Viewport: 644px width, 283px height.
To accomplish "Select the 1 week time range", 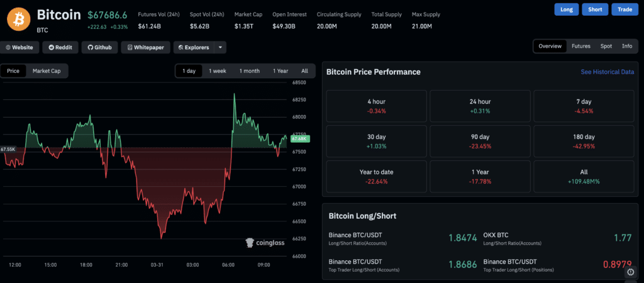I will (x=218, y=71).
